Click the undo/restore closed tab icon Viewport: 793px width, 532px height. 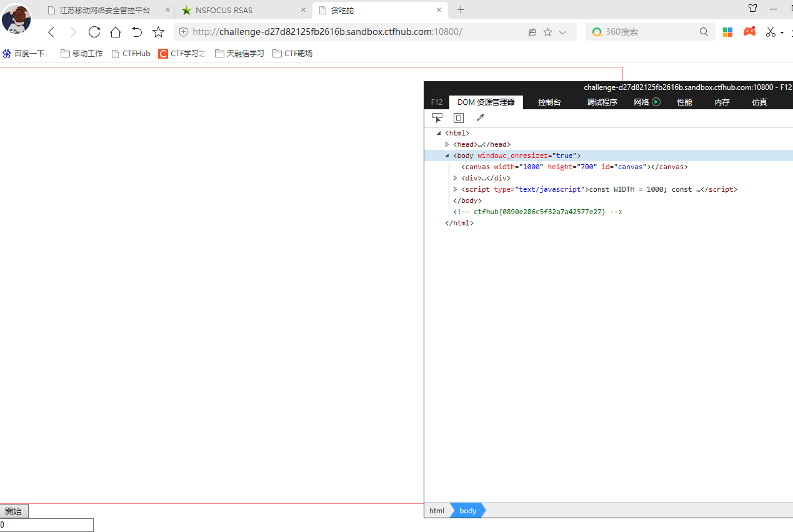point(137,32)
